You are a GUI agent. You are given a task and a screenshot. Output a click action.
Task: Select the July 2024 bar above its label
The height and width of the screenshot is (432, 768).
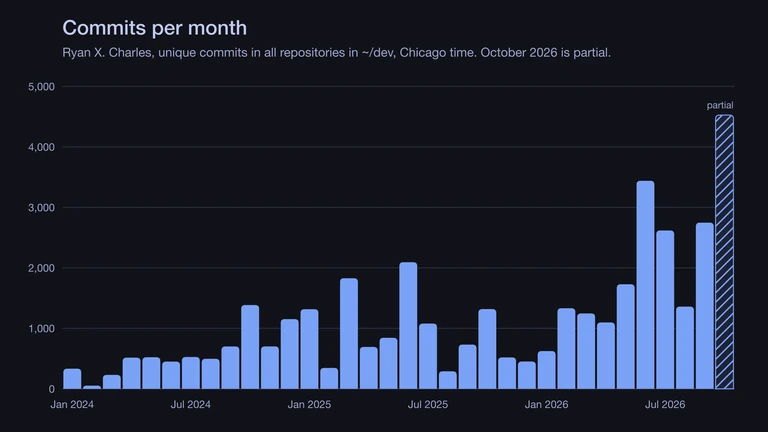[x=191, y=373]
